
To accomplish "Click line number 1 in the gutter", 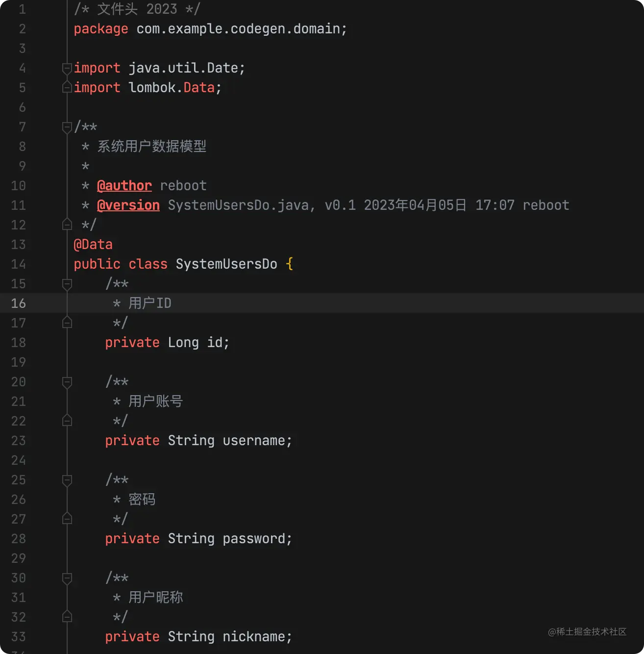I will coord(22,9).
